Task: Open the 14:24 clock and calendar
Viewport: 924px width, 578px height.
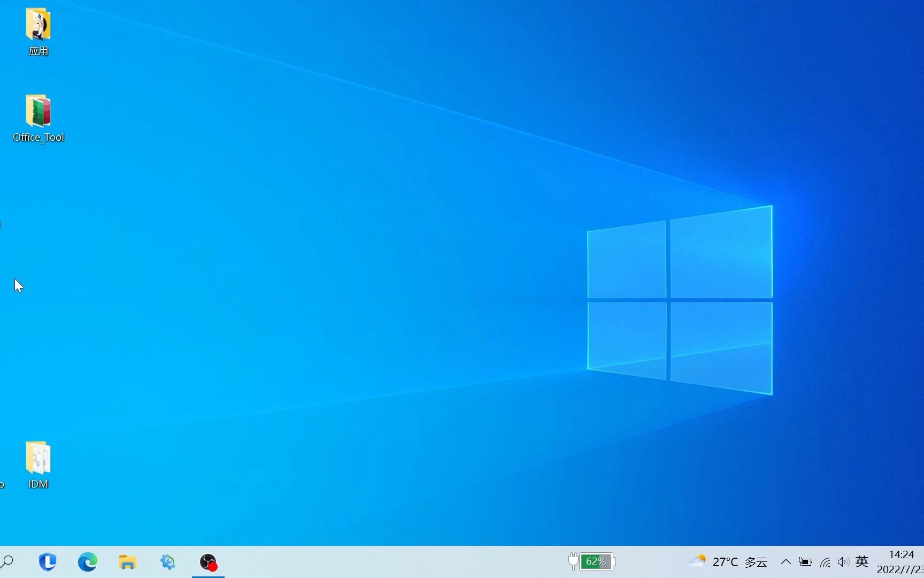Action: pos(900,562)
